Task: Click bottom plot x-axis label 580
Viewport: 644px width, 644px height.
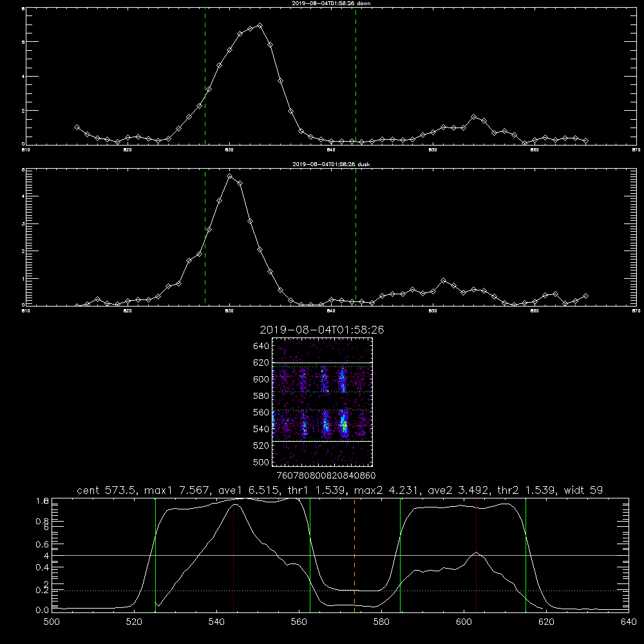Action: 381,622
